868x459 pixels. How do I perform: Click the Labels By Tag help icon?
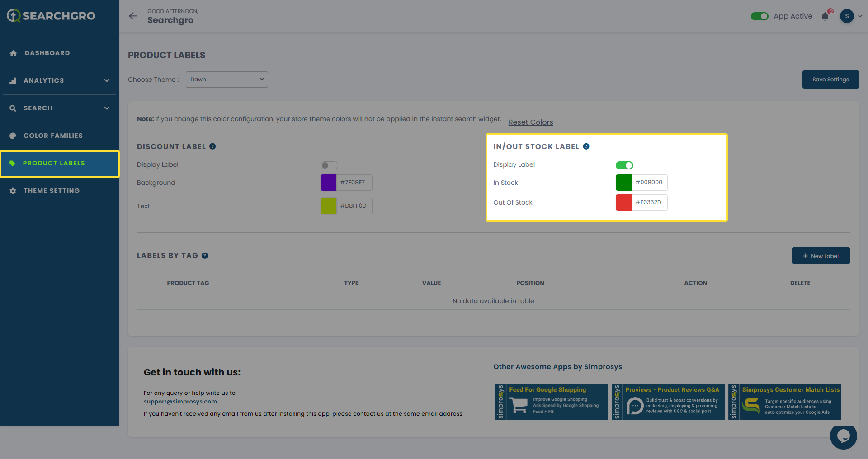pos(205,256)
